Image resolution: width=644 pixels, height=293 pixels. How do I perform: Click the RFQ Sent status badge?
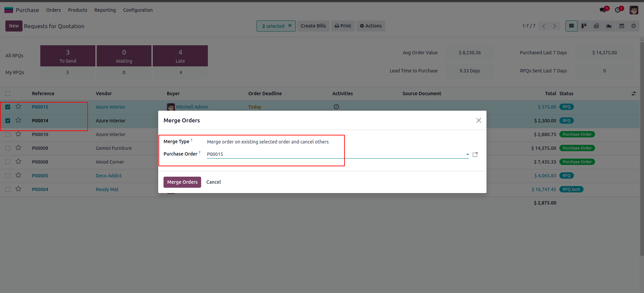tap(571, 189)
